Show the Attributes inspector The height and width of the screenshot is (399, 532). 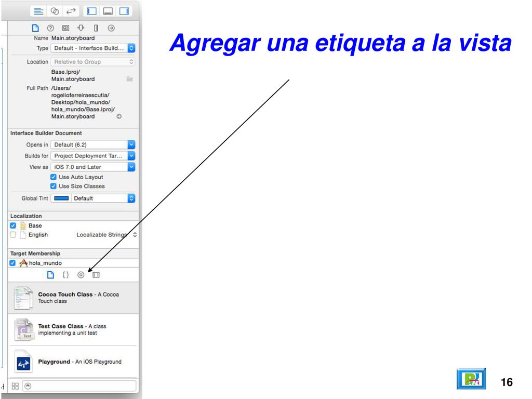click(81, 28)
